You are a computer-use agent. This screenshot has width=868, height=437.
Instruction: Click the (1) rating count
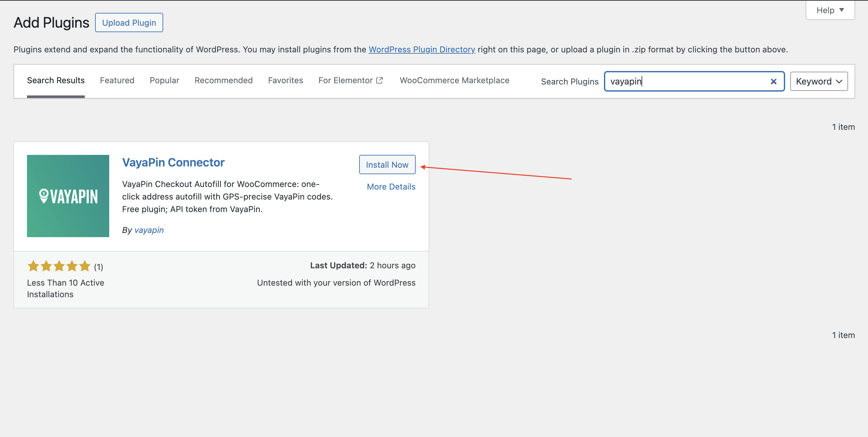[x=98, y=267]
